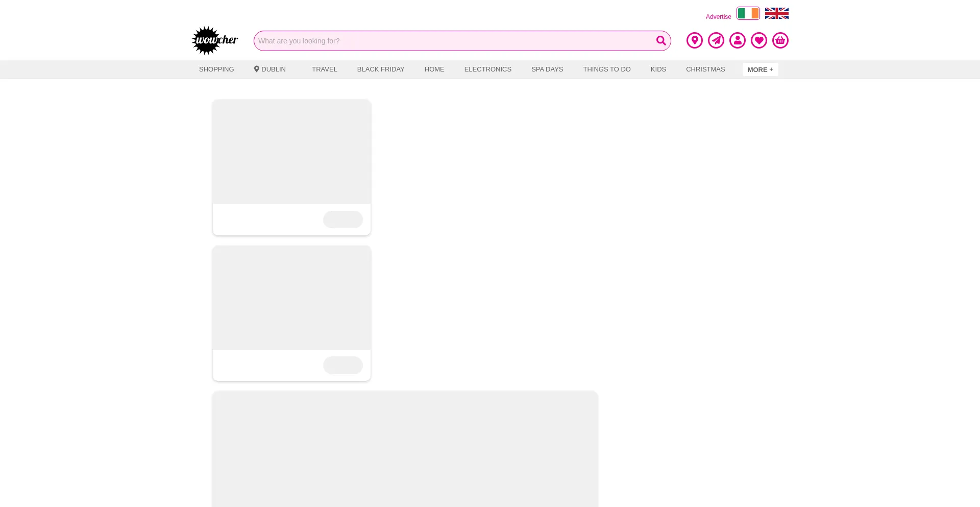Switch to the UK flag site

pos(776,13)
